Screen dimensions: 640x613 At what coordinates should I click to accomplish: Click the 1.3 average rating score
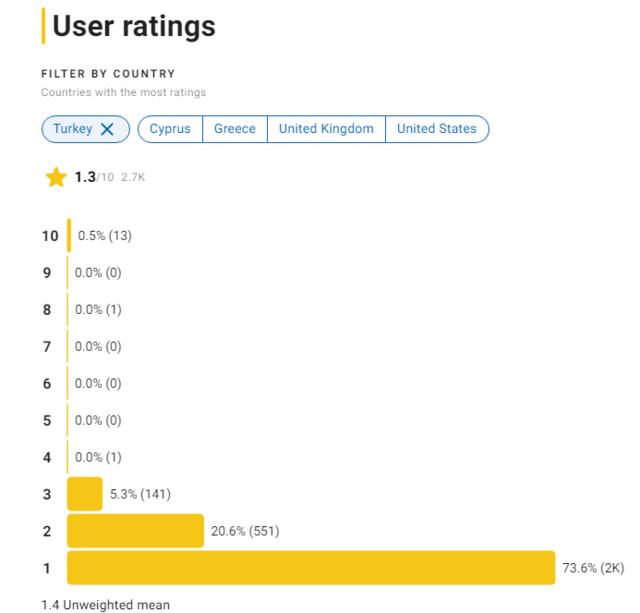click(85, 177)
